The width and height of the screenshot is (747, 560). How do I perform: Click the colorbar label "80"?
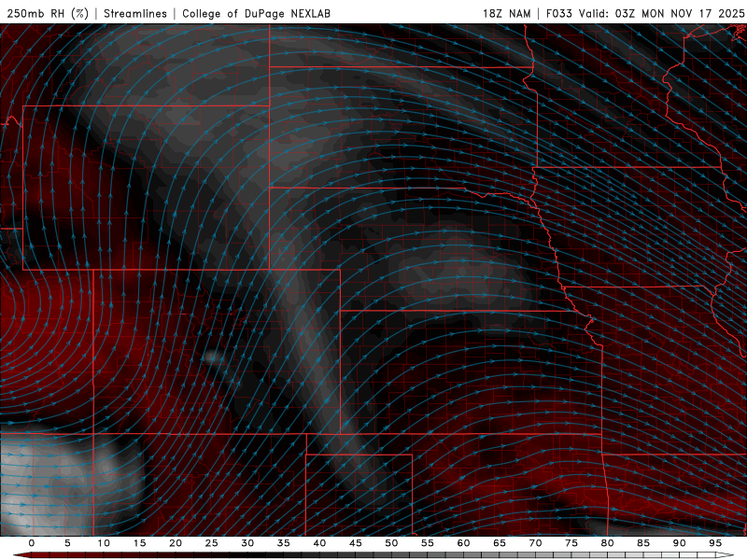(607, 543)
